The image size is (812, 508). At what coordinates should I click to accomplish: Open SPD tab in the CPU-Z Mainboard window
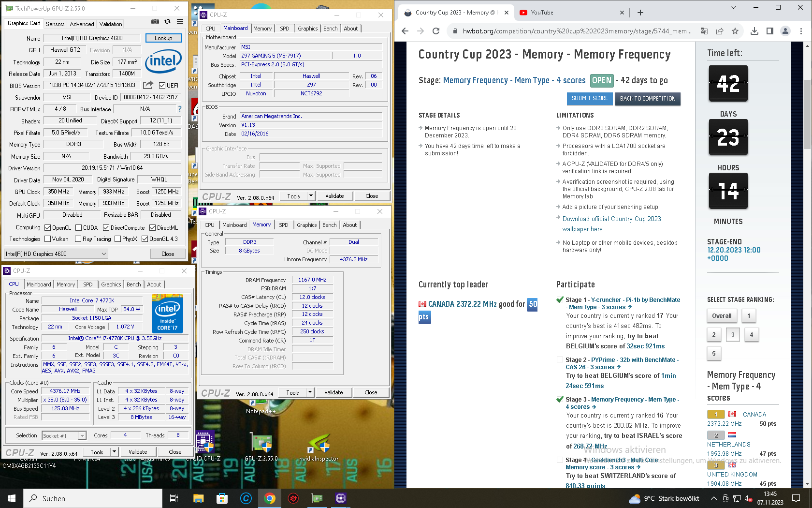[x=285, y=29]
